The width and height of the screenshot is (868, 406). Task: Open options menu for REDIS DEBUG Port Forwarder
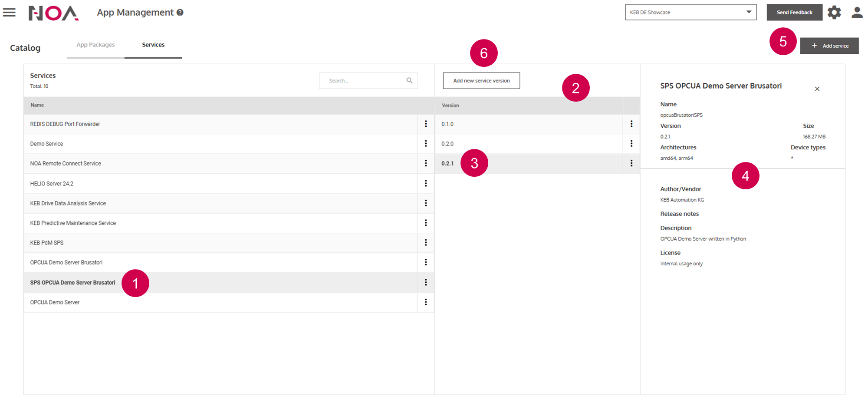pos(426,124)
